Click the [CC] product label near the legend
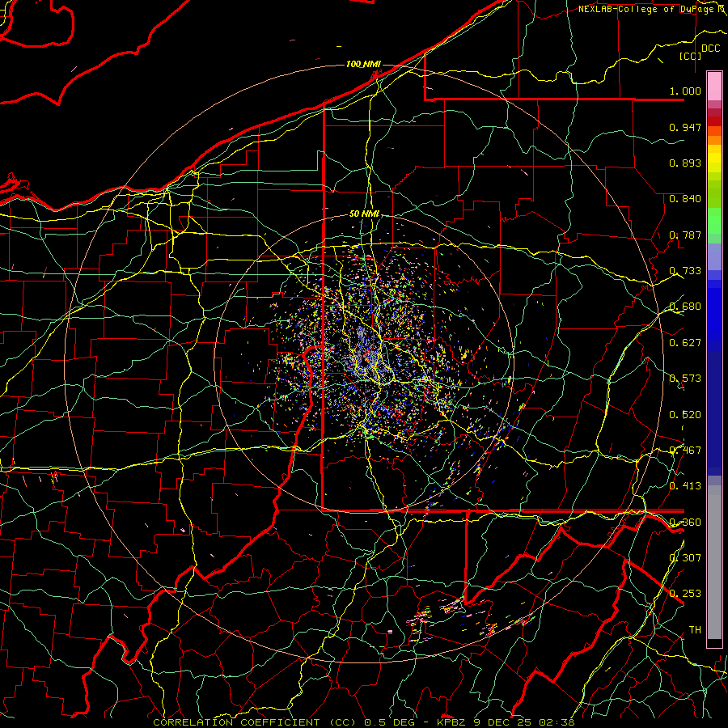 pyautogui.click(x=691, y=56)
